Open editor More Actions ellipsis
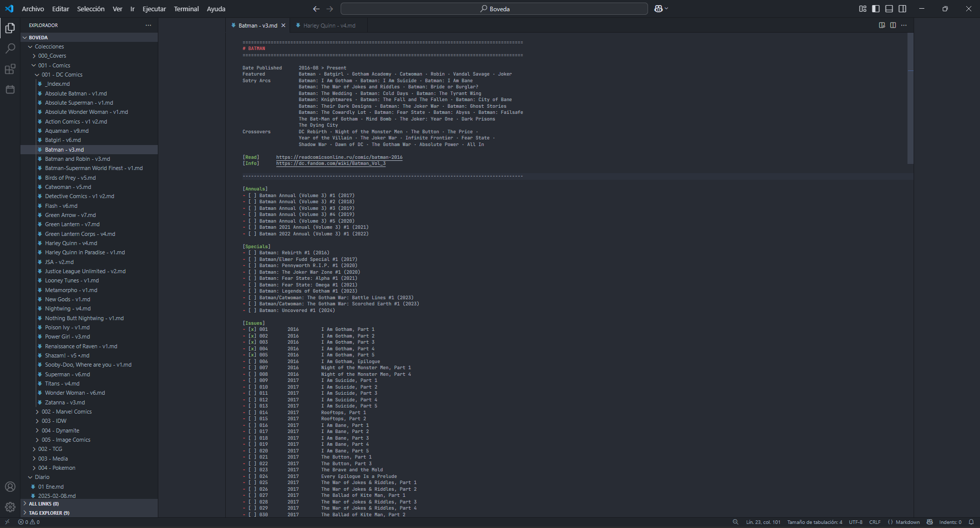 click(904, 25)
